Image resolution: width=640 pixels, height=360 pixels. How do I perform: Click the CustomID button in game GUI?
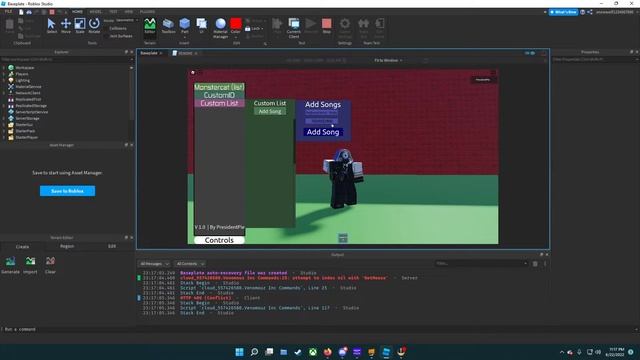pos(219,95)
